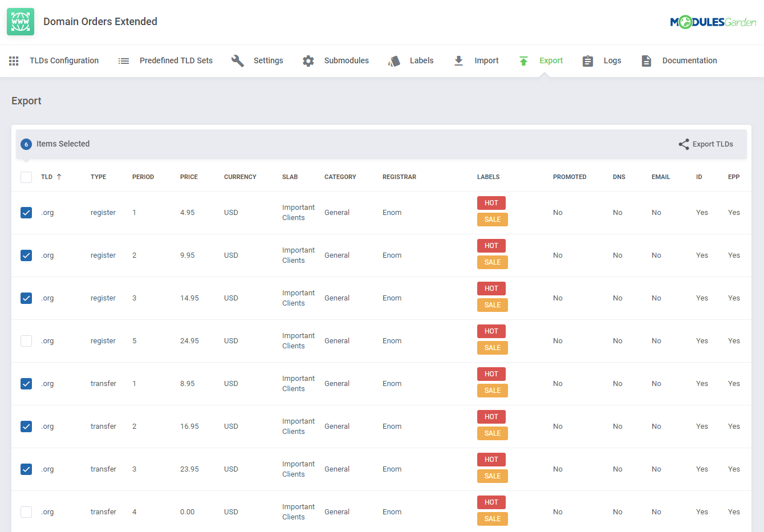The image size is (764, 532).
Task: Click the ModulesGarden logo link
Action: tap(713, 22)
